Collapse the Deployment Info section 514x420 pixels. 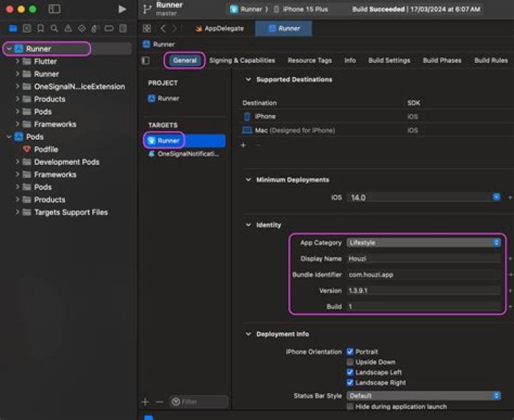248,334
